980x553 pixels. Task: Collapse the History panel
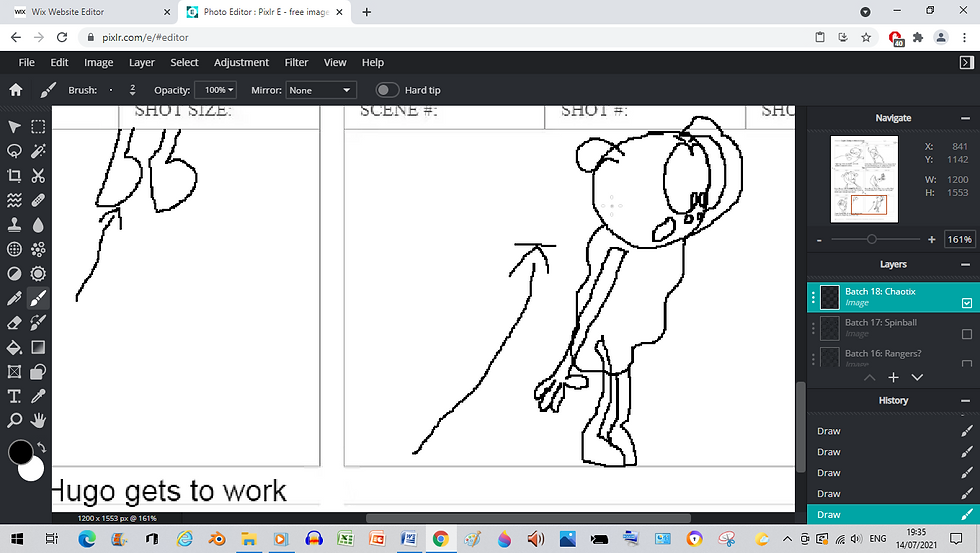point(966,401)
